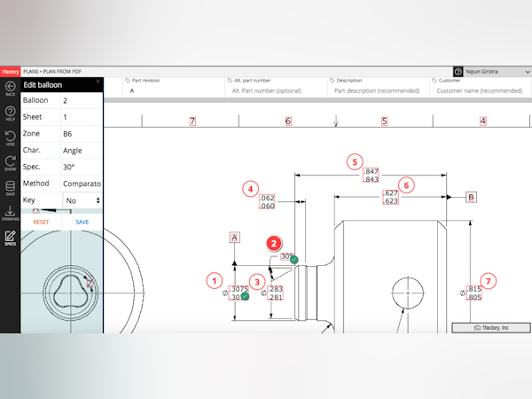This screenshot has width=532, height=399.
Task: Open the Key No dropdown
Action: pyautogui.click(x=82, y=200)
